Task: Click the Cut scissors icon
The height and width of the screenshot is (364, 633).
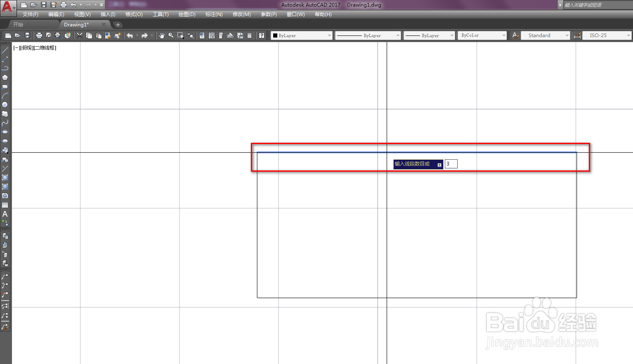Action: click(x=80, y=35)
